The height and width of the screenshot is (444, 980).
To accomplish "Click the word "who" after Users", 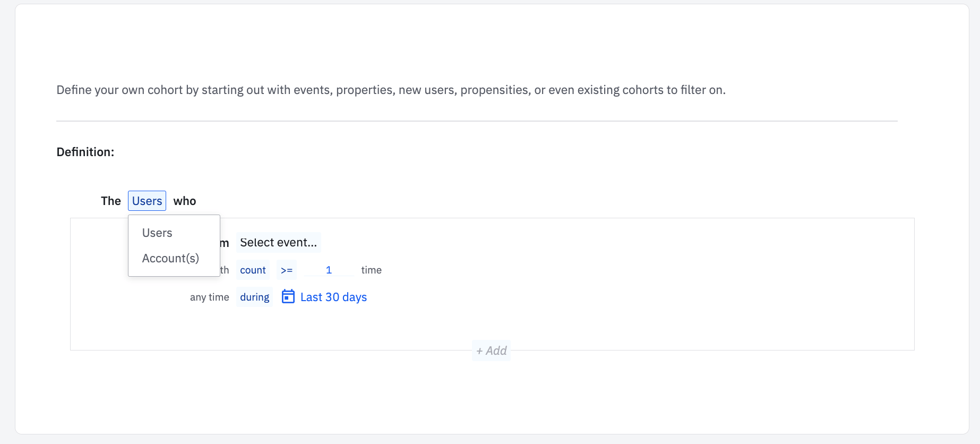I will (185, 201).
